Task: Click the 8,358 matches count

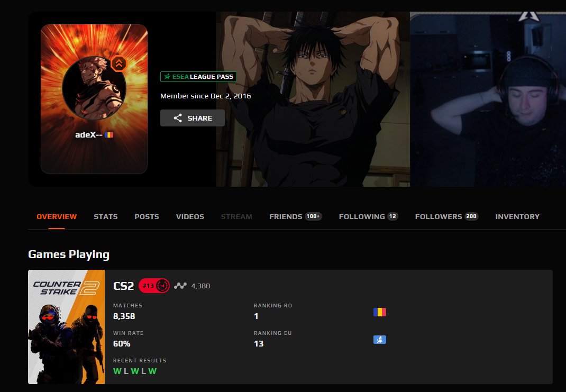Action: [x=124, y=316]
